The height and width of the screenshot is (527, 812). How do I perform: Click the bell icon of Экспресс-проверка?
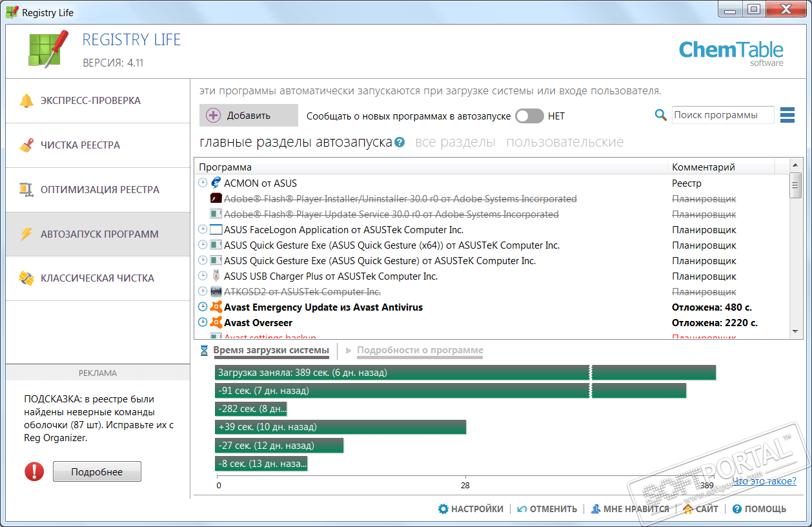point(26,101)
